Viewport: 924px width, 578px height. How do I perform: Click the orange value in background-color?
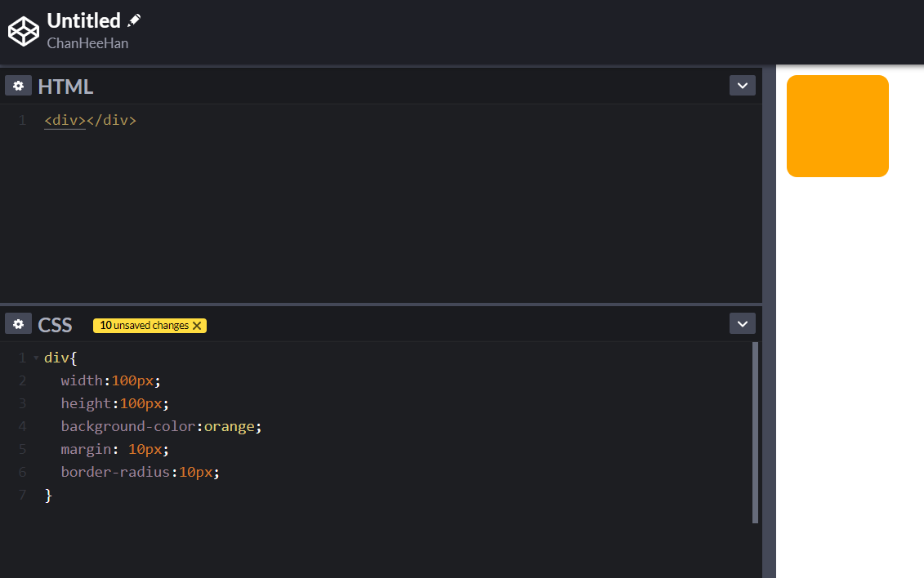coord(230,426)
